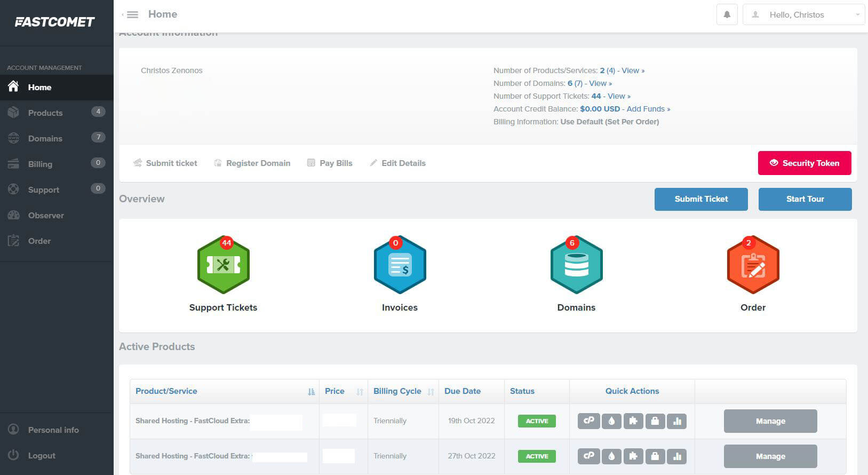Click the statistics chart icon in first row
This screenshot has height=475, width=868.
point(677,421)
